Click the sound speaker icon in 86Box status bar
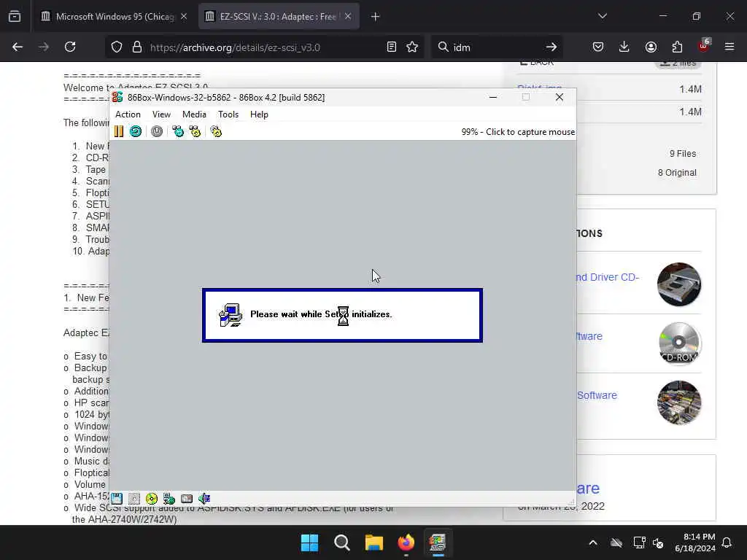The image size is (747, 560). (204, 499)
